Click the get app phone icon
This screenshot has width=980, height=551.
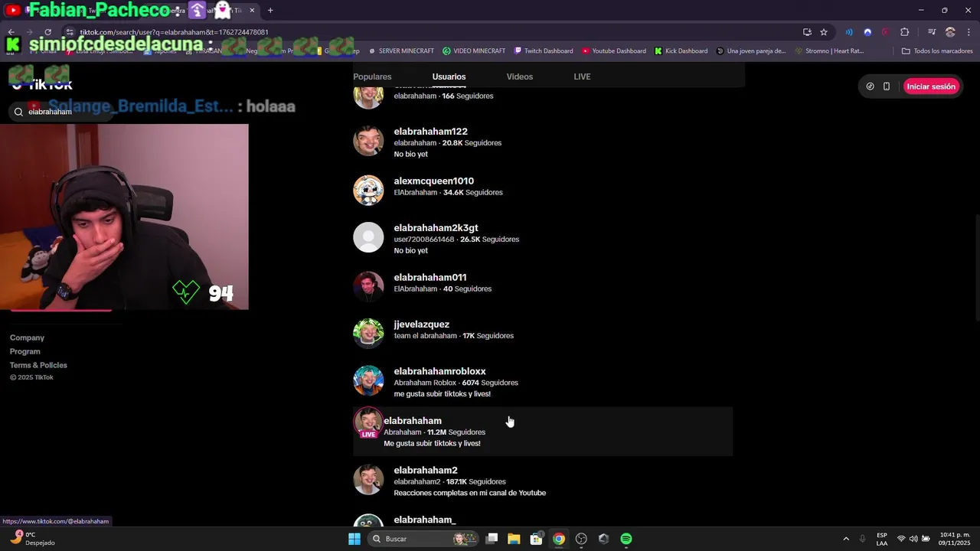click(x=887, y=86)
